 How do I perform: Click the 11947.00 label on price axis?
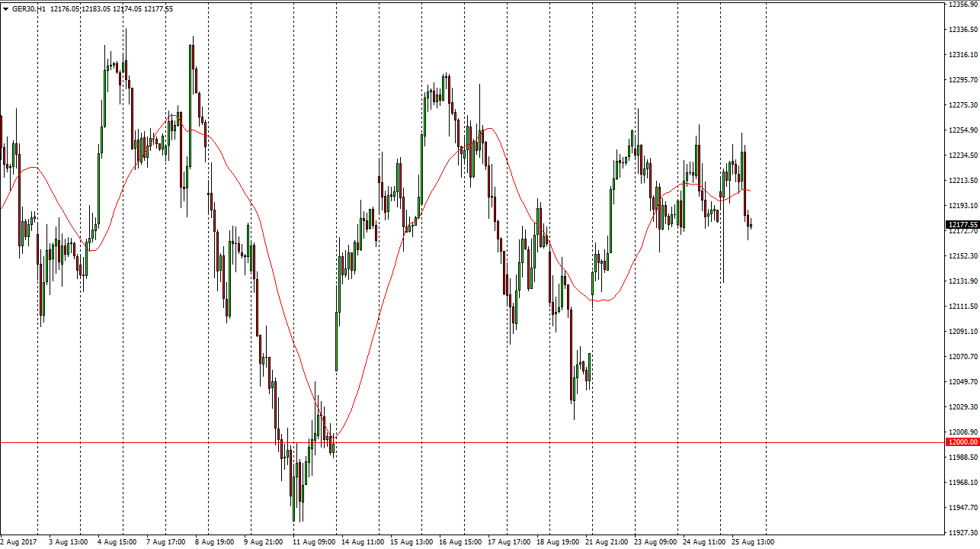(x=962, y=508)
